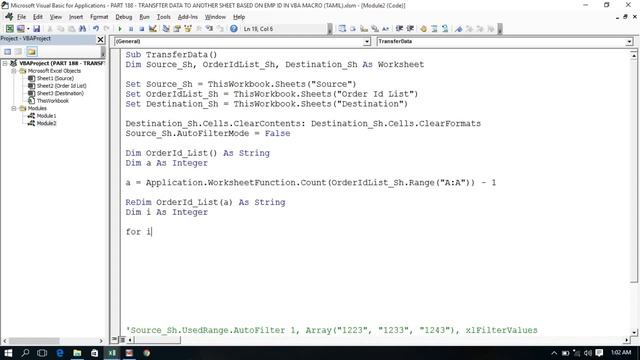Collapse the VBAProject tree node
The height and width of the screenshot is (360, 640).
point(5,63)
